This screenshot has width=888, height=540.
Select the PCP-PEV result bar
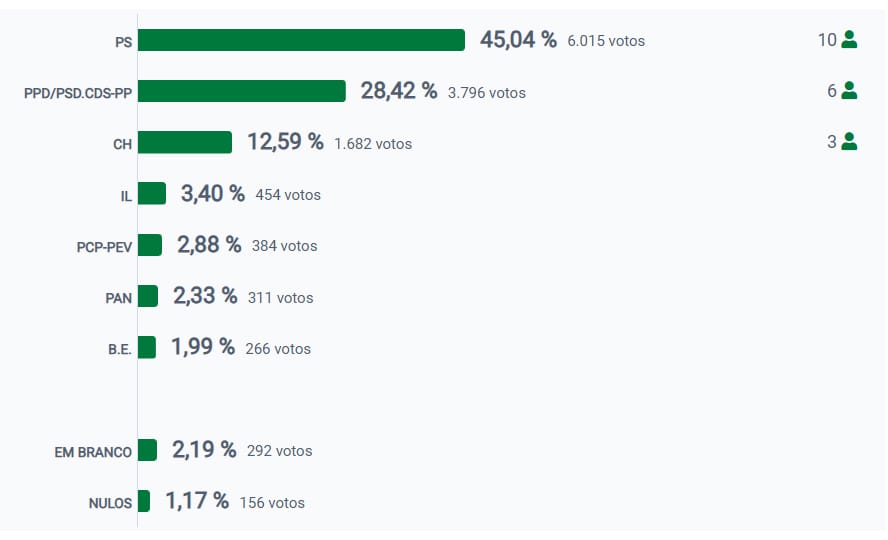click(x=150, y=245)
